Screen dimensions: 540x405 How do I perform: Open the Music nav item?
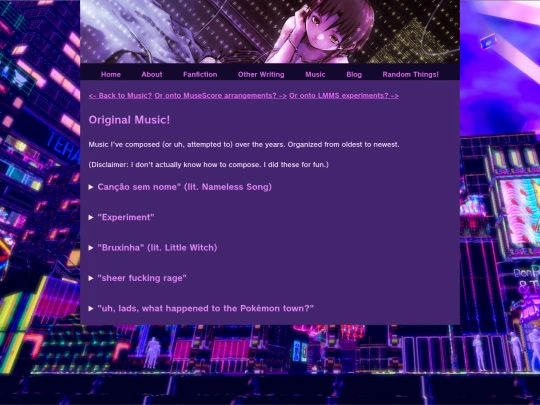point(315,74)
